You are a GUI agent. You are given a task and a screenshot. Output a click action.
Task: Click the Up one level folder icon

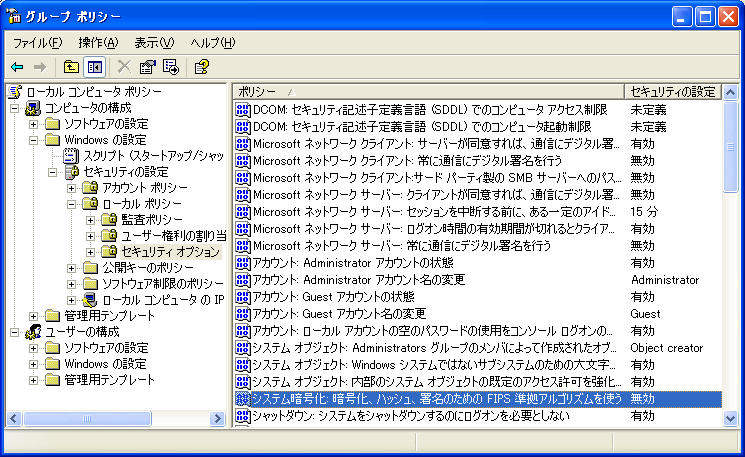point(71,67)
